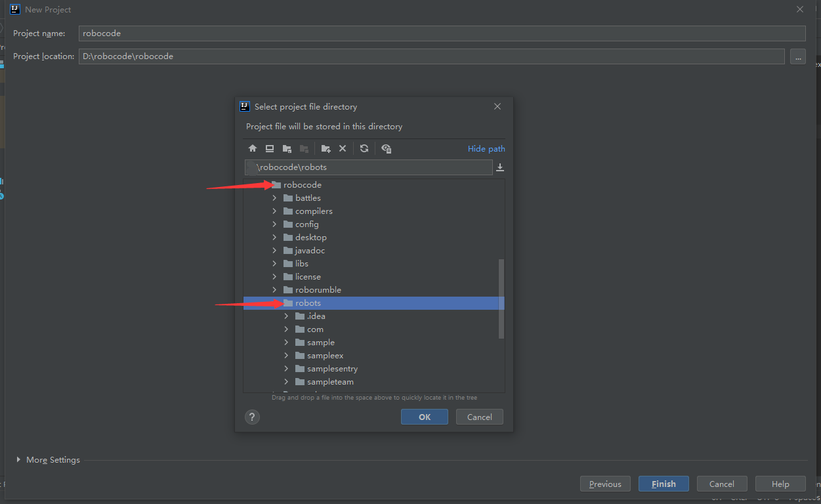This screenshot has width=821, height=504.
Task: Open the help question mark in dialog
Action: click(x=253, y=417)
